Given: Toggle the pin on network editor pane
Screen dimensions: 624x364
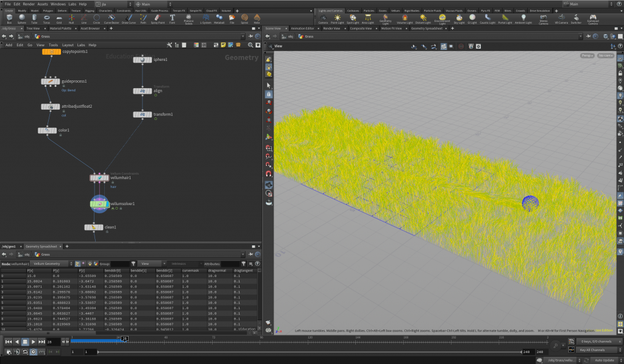Looking at the screenshot, I should pyautogui.click(x=250, y=36).
